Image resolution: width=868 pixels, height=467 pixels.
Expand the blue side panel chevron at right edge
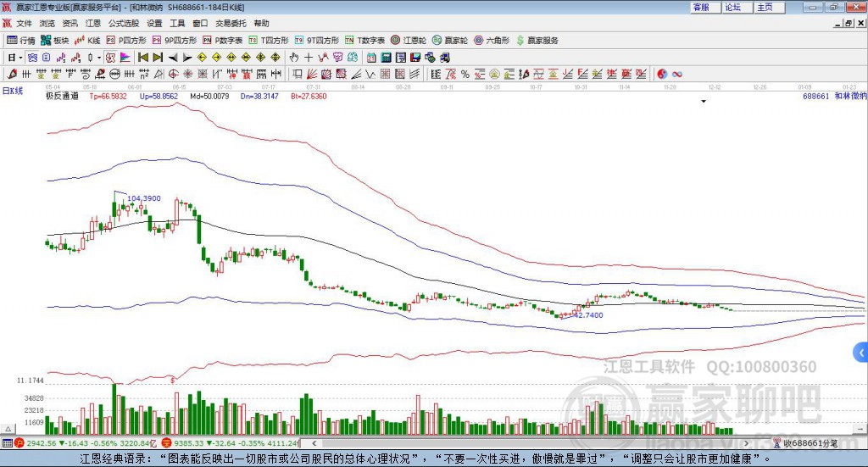[x=861, y=353]
